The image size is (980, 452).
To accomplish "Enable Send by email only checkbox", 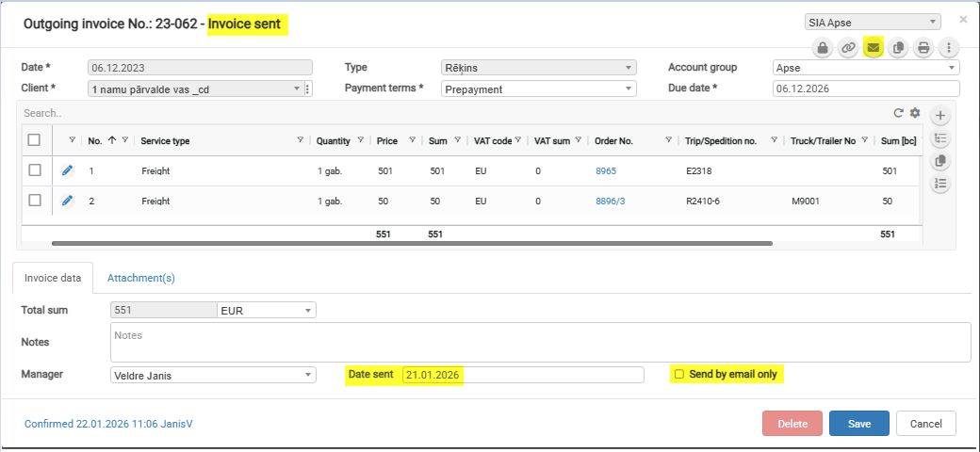I will (x=678, y=375).
